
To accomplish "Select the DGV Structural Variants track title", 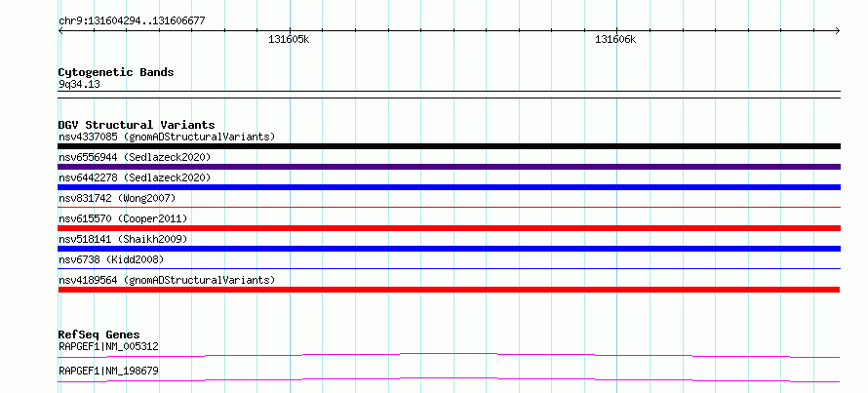I will pos(137,125).
